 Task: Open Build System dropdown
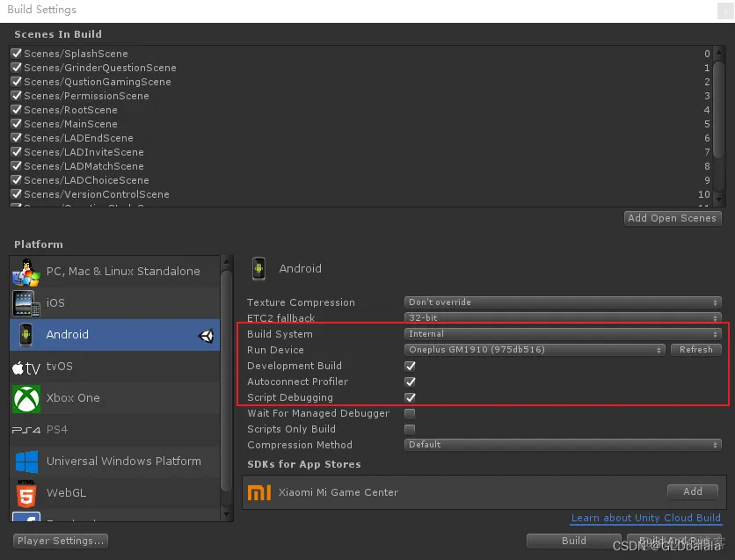pyautogui.click(x=563, y=334)
